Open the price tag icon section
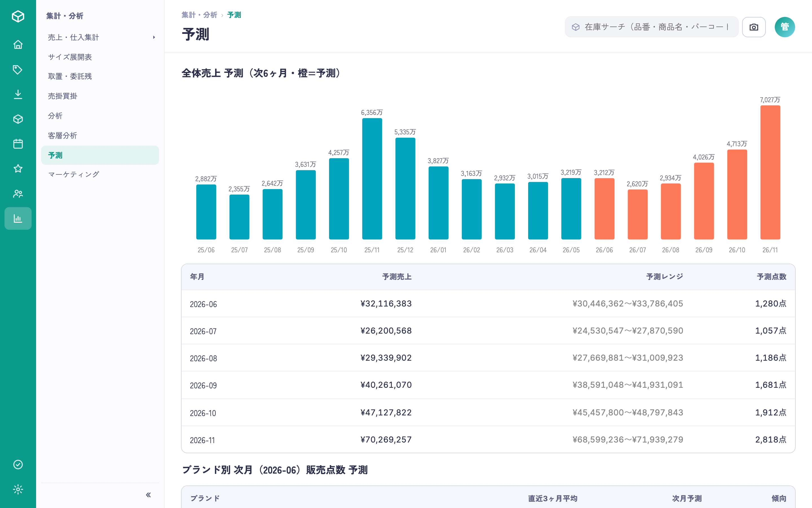Viewport: 812px width, 508px height. point(18,69)
